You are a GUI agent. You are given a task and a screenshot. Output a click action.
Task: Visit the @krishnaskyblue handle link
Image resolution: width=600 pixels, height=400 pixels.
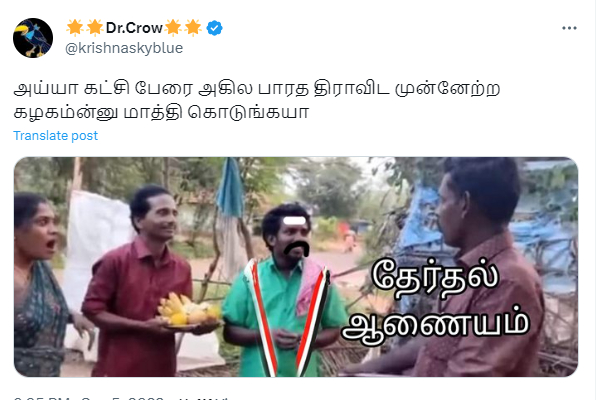pyautogui.click(x=124, y=48)
